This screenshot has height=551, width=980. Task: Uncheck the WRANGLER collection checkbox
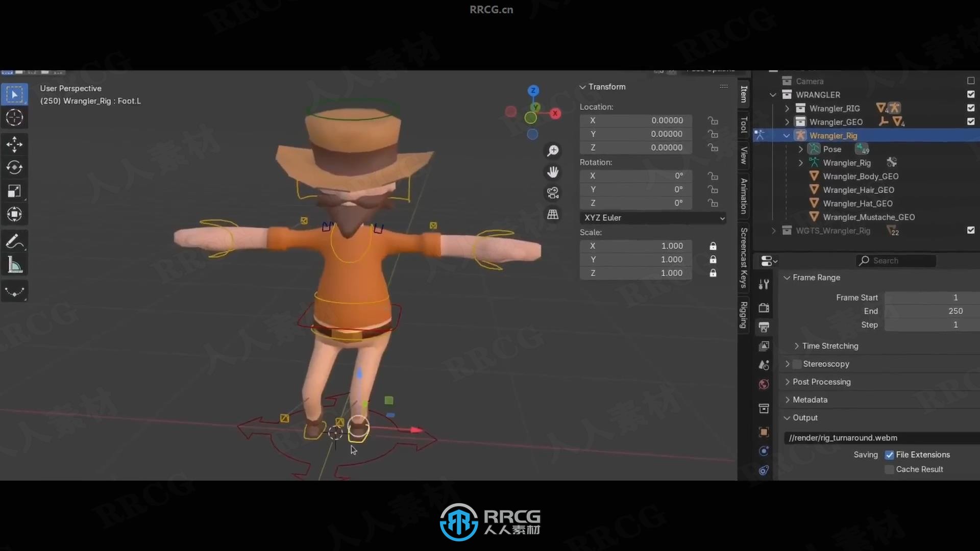pos(971,94)
